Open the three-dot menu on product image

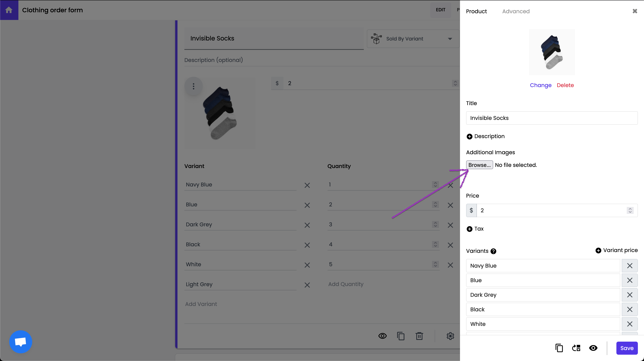194,86
